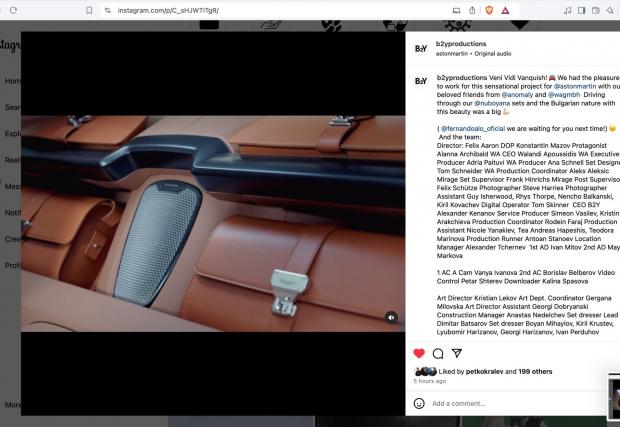Open Notifications in the Instagram sidebar

point(13,213)
